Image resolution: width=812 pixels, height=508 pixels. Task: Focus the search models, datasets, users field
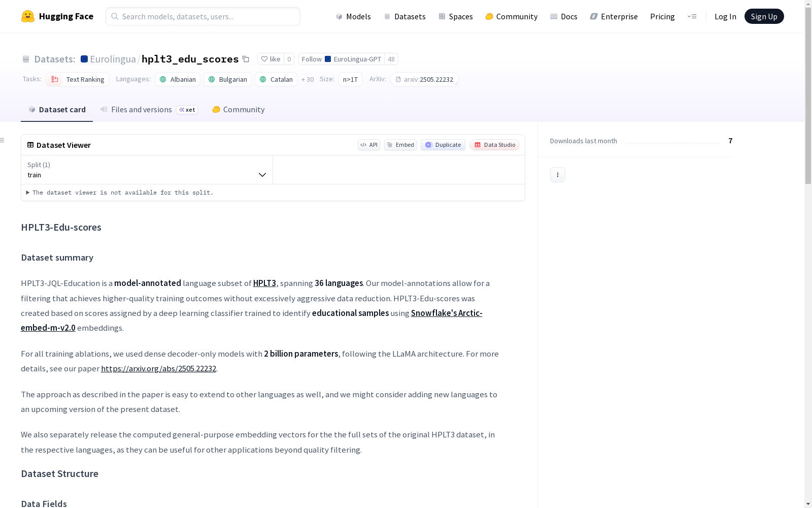click(x=203, y=16)
